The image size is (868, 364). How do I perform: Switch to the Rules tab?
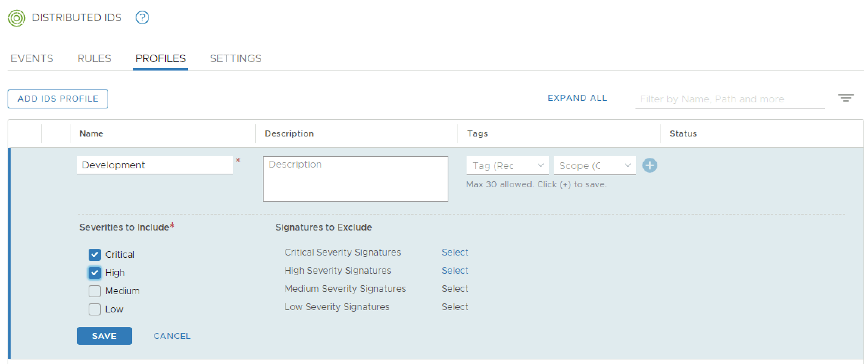94,58
